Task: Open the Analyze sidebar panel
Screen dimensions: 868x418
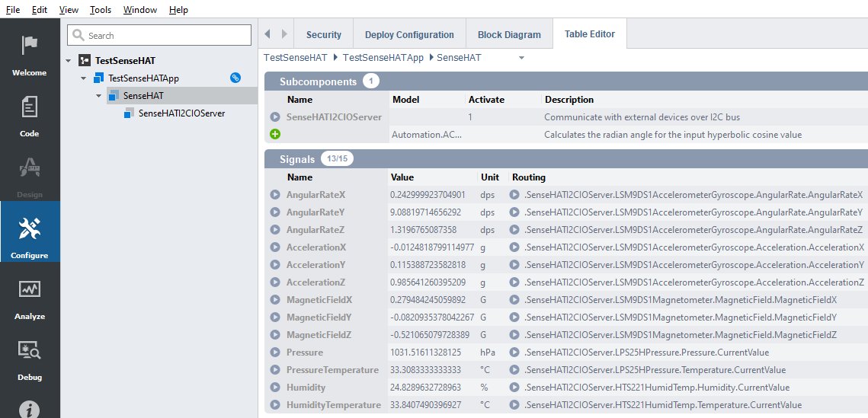Action: 29,298
